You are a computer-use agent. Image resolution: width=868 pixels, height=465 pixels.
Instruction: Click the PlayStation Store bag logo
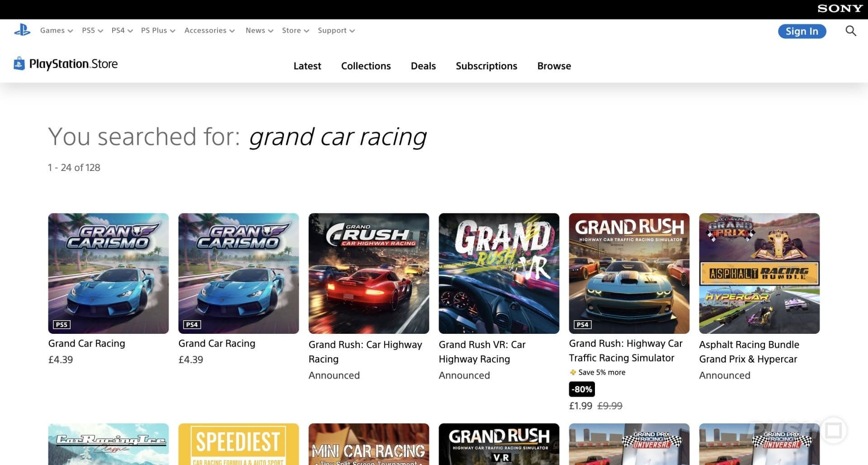(19, 63)
